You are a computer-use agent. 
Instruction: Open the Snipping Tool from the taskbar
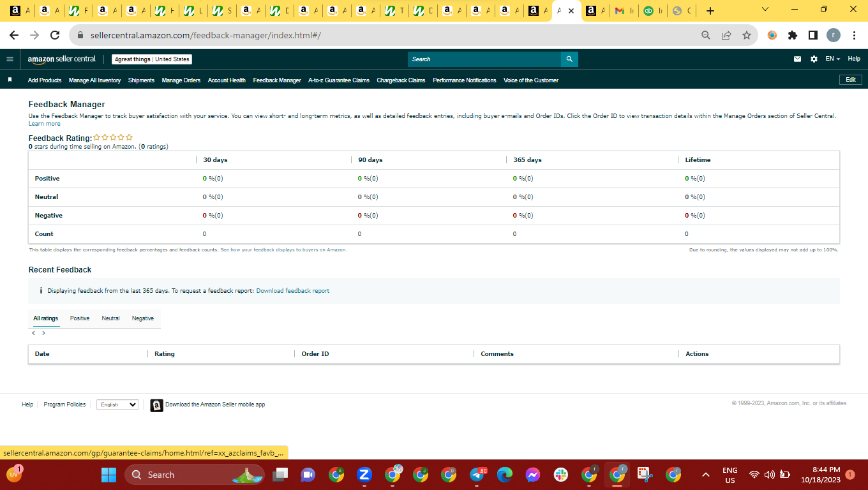[645, 475]
